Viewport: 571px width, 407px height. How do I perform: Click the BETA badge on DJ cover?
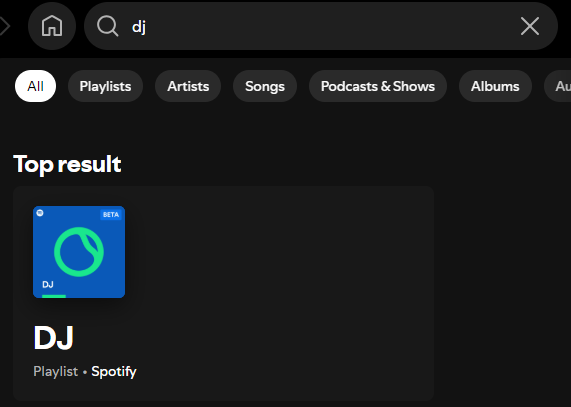click(x=111, y=215)
